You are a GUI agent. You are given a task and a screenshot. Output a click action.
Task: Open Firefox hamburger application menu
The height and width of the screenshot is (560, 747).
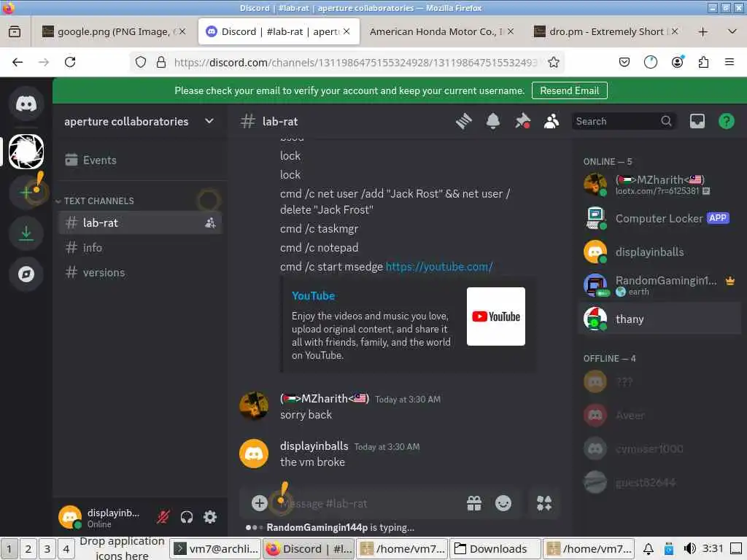[729, 62]
